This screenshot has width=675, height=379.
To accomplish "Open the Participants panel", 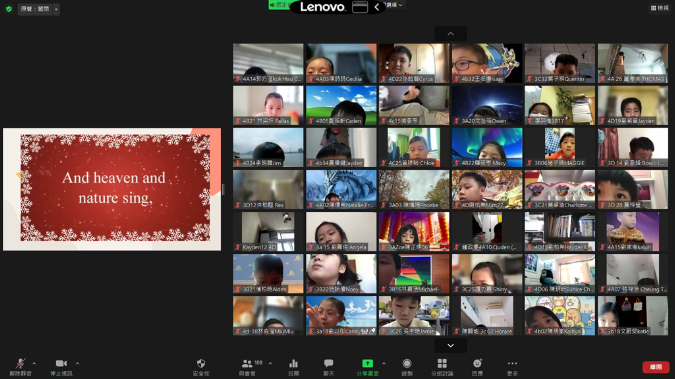I will pyautogui.click(x=247, y=367).
